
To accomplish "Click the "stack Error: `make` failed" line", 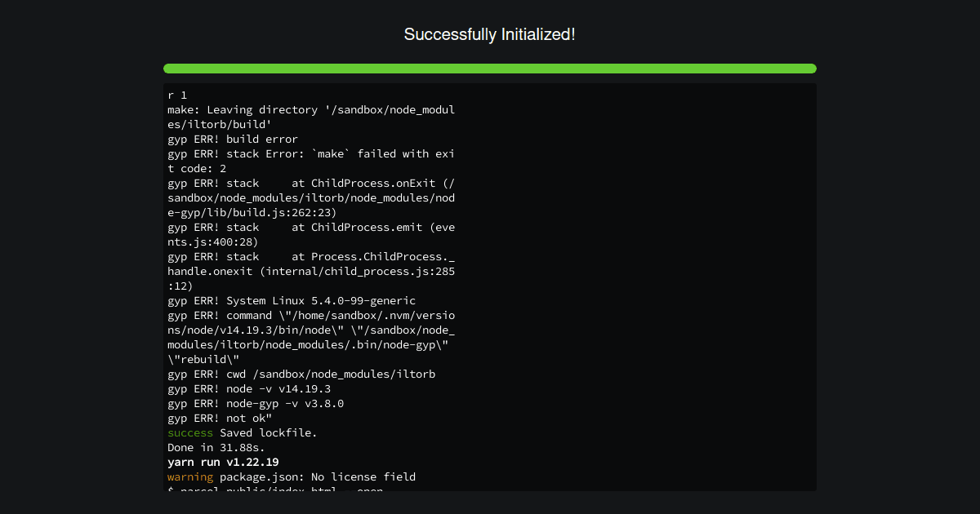I will (311, 153).
